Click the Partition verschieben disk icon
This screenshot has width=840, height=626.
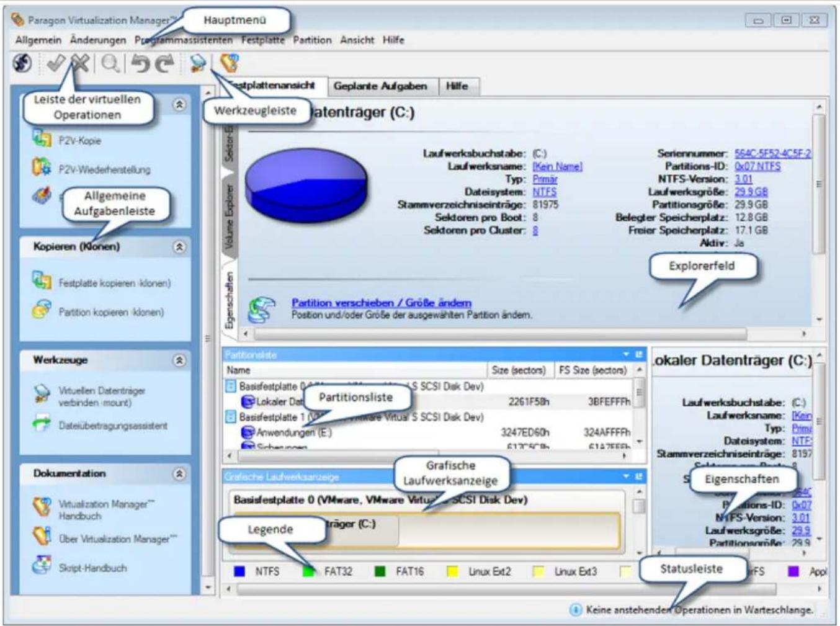(x=262, y=309)
